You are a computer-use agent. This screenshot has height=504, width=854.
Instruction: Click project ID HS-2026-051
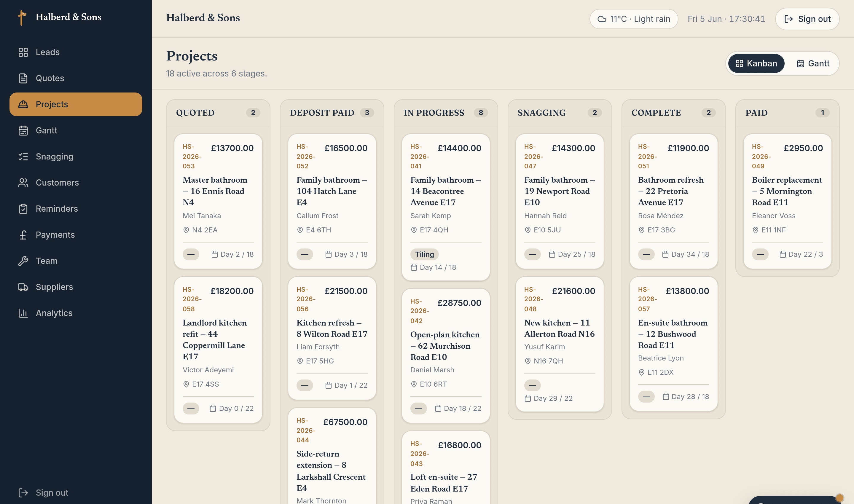coord(647,157)
